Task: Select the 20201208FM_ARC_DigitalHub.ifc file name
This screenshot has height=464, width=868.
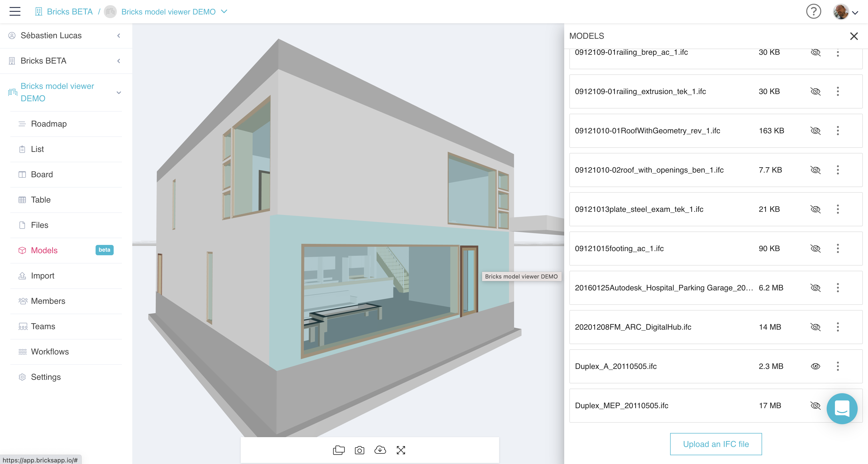Action: coord(633,327)
